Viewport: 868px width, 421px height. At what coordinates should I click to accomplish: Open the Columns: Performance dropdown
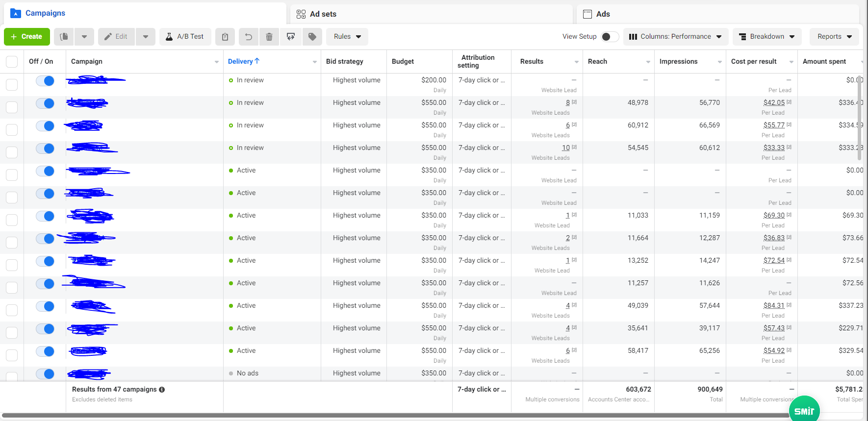point(675,37)
